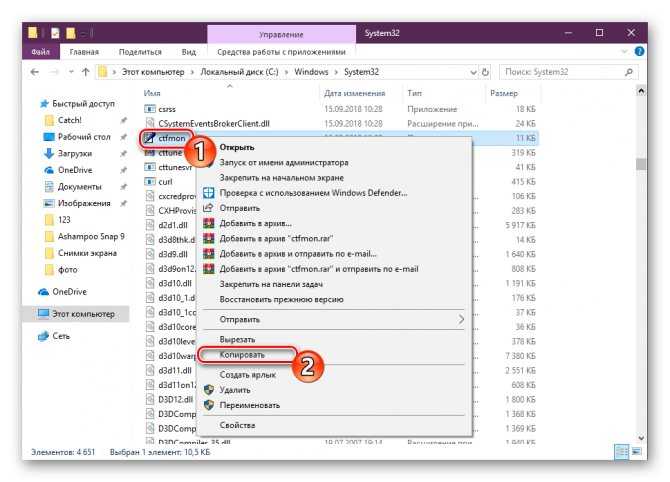Choose Закрепить на панели задач
This screenshot has height=482, width=670.
[271, 285]
